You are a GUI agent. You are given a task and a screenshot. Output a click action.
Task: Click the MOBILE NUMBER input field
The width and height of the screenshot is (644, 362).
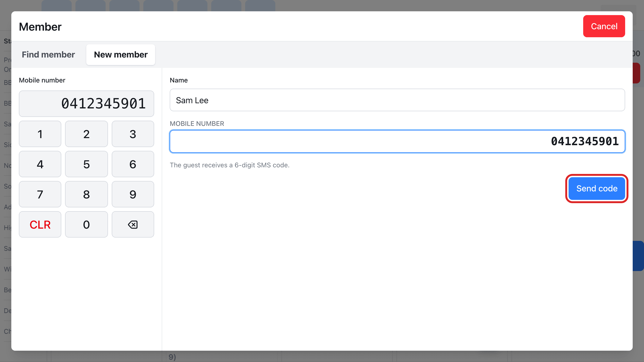(x=397, y=141)
